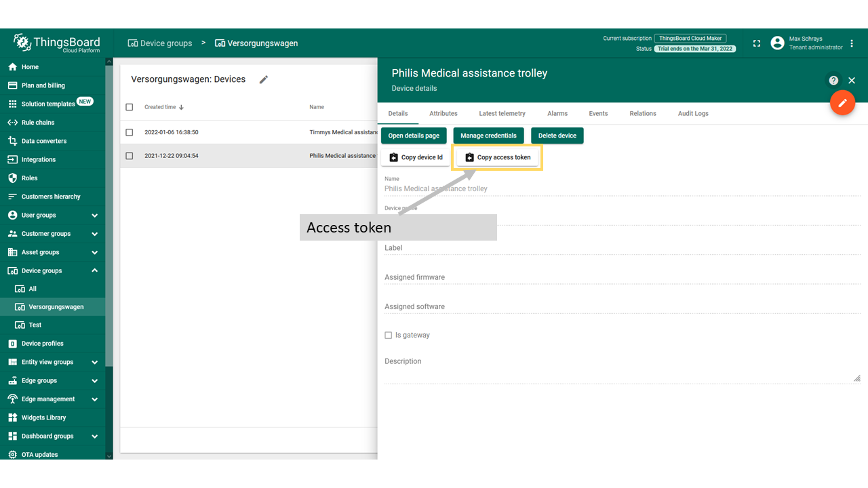Sort by Created time column
The width and height of the screenshot is (868, 488).
point(164,107)
